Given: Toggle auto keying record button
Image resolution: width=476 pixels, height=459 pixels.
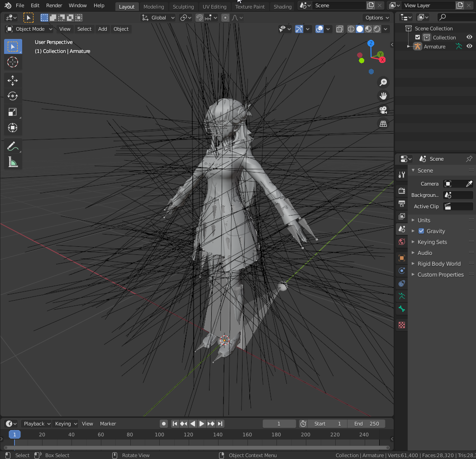Looking at the screenshot, I should point(164,423).
